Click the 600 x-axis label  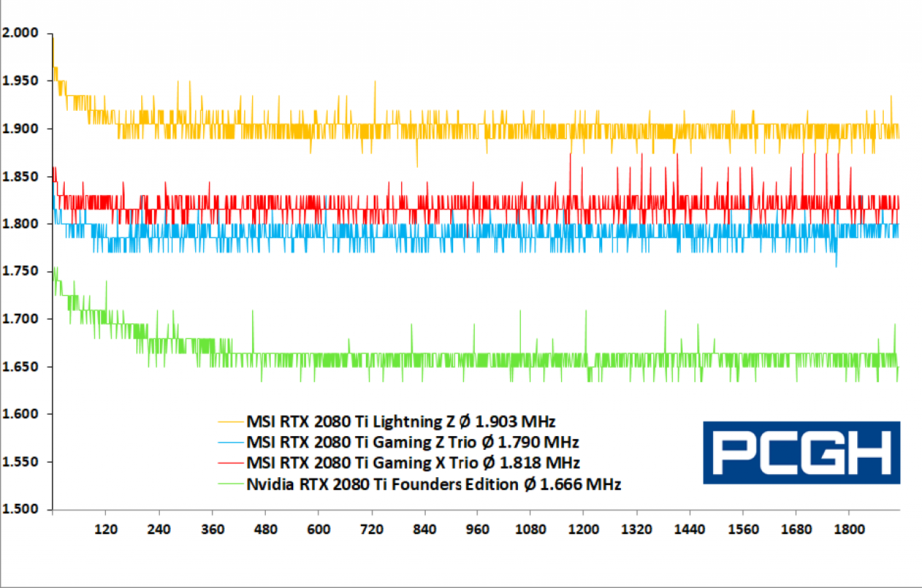click(x=318, y=529)
